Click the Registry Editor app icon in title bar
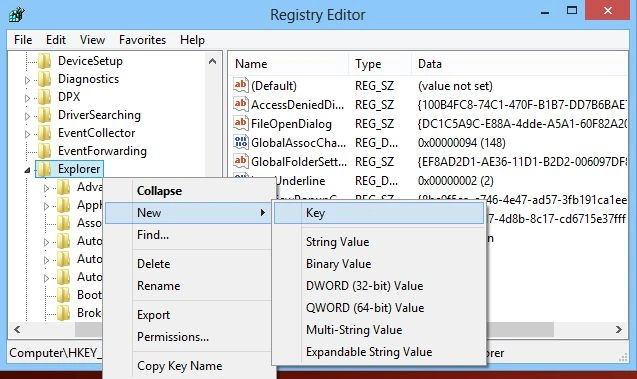 point(17,14)
